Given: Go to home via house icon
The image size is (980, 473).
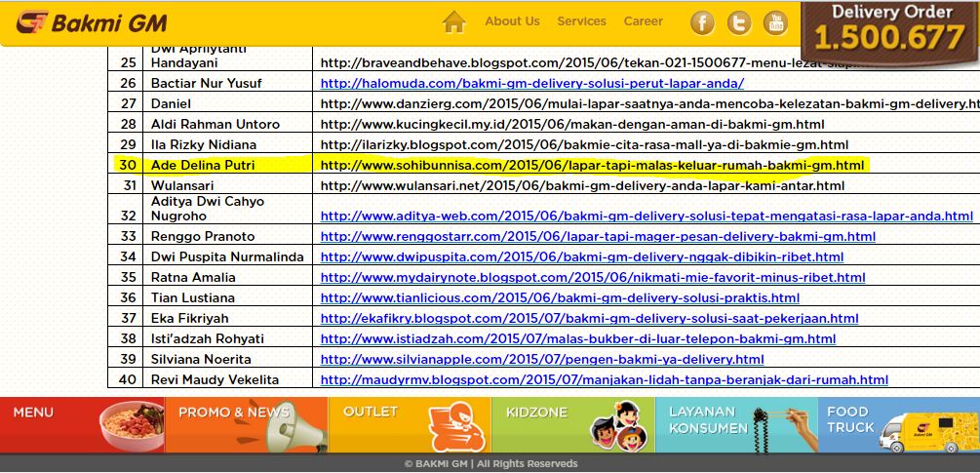Looking at the screenshot, I should [454, 21].
